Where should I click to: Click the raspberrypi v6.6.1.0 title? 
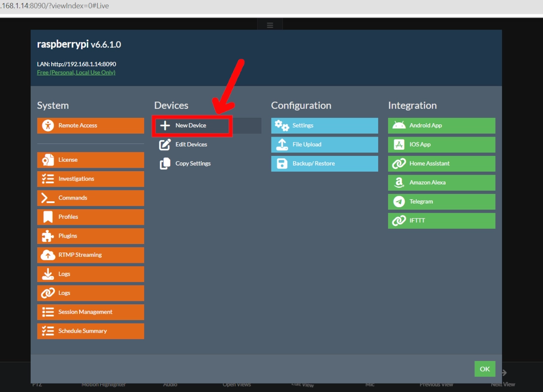tap(79, 44)
